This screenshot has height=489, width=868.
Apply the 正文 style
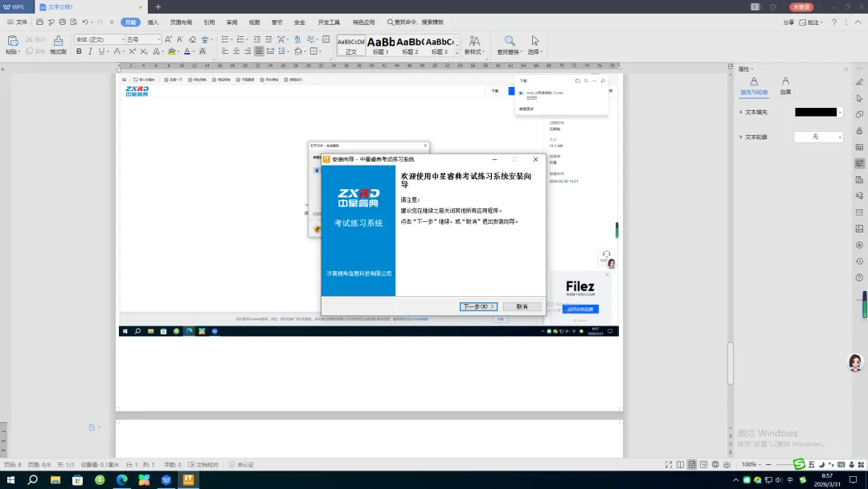(351, 45)
